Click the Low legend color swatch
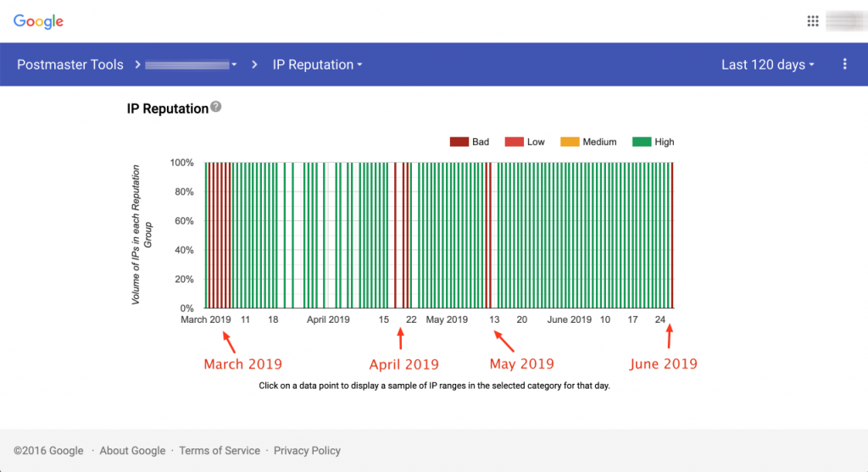The height and width of the screenshot is (472, 868). tap(514, 142)
